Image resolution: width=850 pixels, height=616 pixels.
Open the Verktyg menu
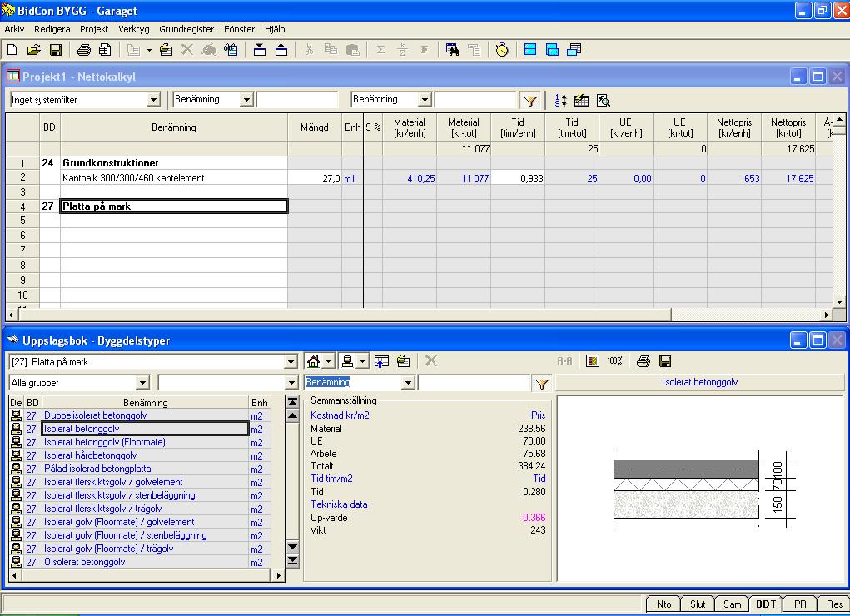[134, 29]
